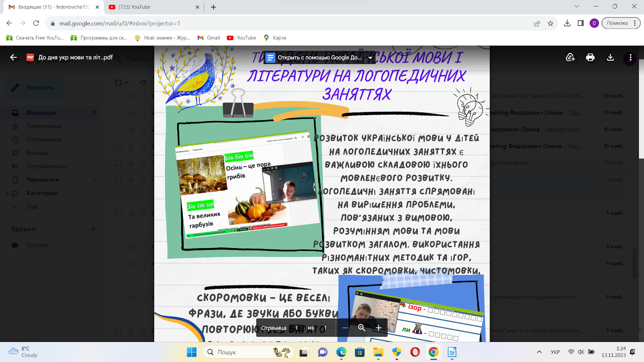The image size is (644, 362).
Task: Open Chrome from taskbar
Action: point(433,352)
